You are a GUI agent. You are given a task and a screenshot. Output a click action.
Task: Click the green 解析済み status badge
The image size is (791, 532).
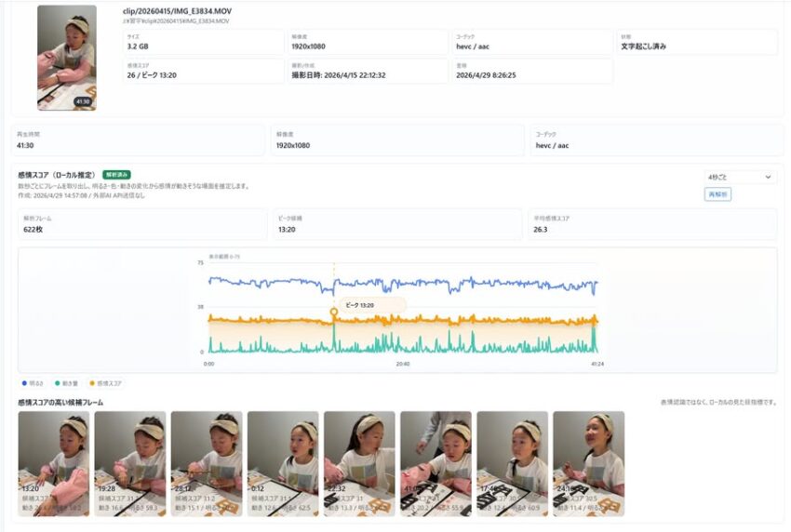coord(116,175)
